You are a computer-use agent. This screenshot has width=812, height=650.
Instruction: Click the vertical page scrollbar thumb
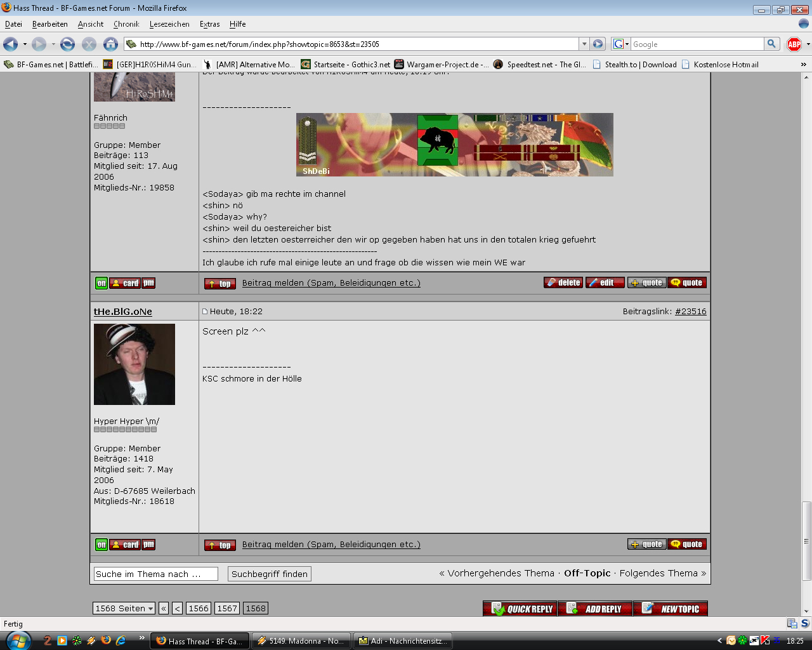point(806,540)
